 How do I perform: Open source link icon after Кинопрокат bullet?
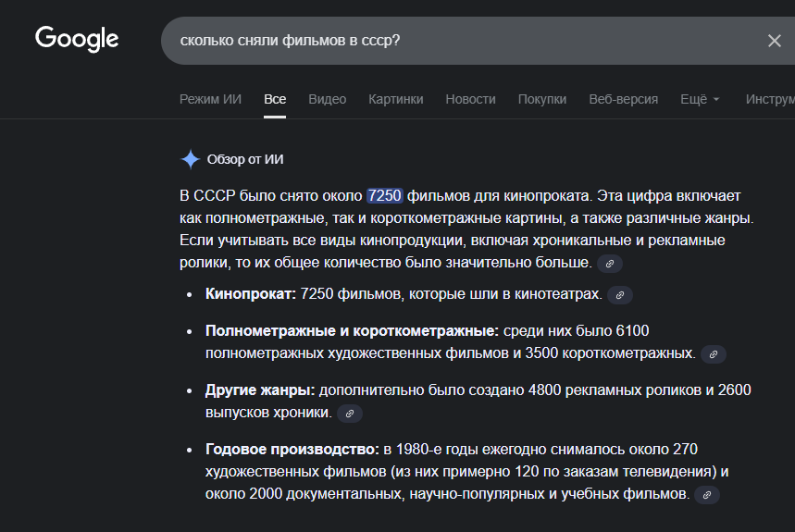tap(620, 295)
